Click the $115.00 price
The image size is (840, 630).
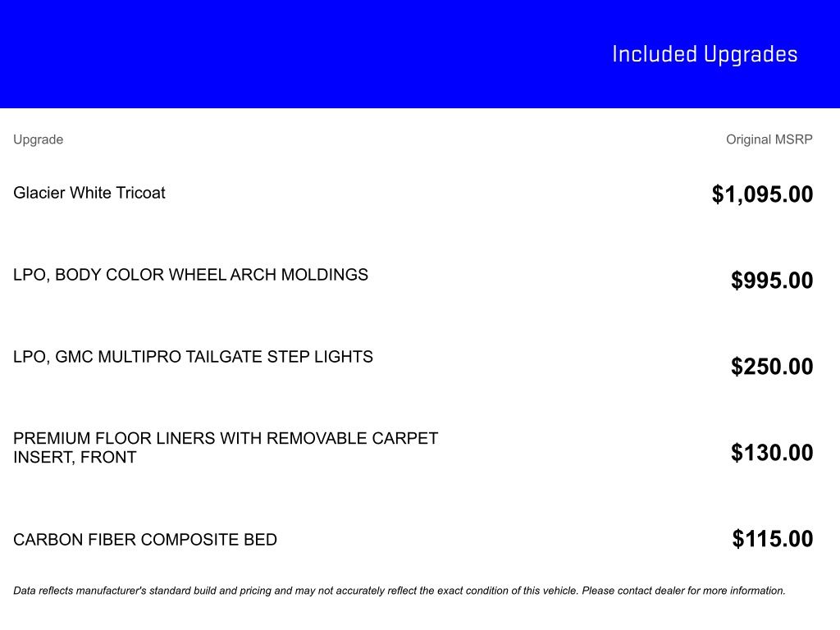773,539
